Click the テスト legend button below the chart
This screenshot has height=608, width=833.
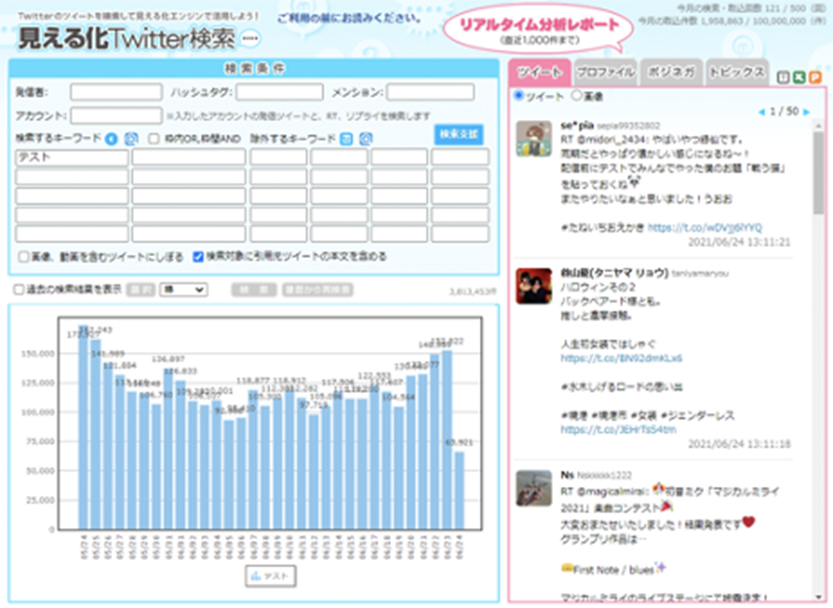click(271, 576)
